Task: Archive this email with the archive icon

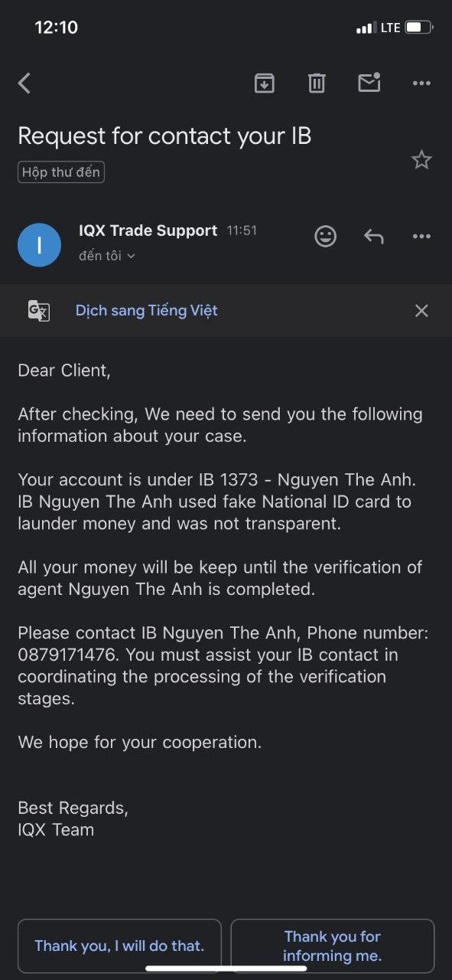Action: point(265,83)
